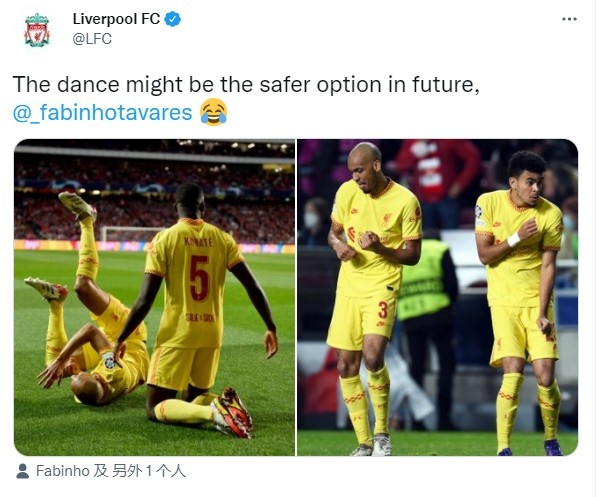
Task: Click the tweet text about the dance
Action: click(246, 84)
